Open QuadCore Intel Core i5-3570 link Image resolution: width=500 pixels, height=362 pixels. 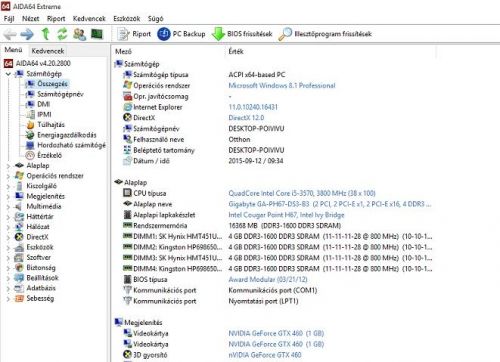(302, 193)
